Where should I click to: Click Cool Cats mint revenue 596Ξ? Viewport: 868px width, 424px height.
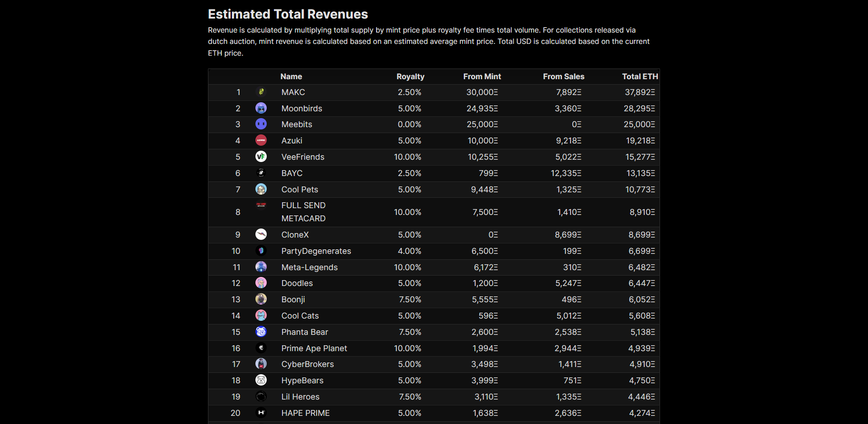click(488, 316)
